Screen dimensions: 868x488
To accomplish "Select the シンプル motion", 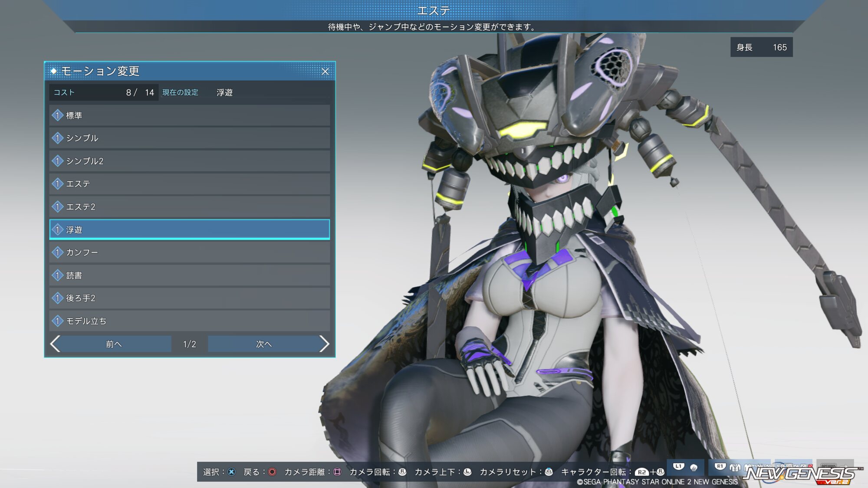I will point(190,138).
